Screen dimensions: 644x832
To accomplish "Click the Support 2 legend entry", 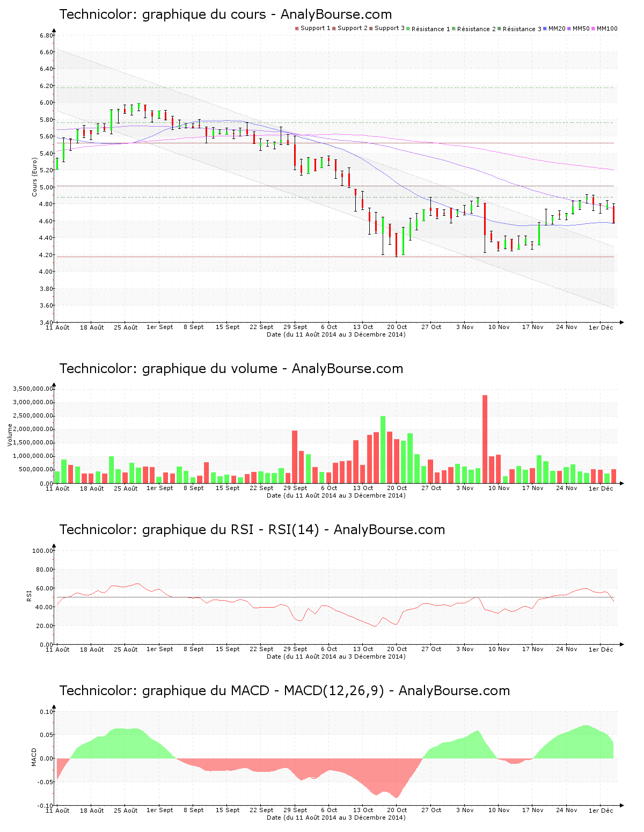I will tap(352, 28).
